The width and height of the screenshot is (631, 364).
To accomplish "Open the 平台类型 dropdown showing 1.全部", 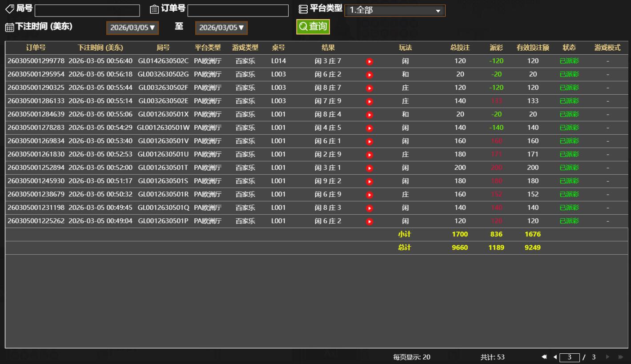I will [394, 11].
